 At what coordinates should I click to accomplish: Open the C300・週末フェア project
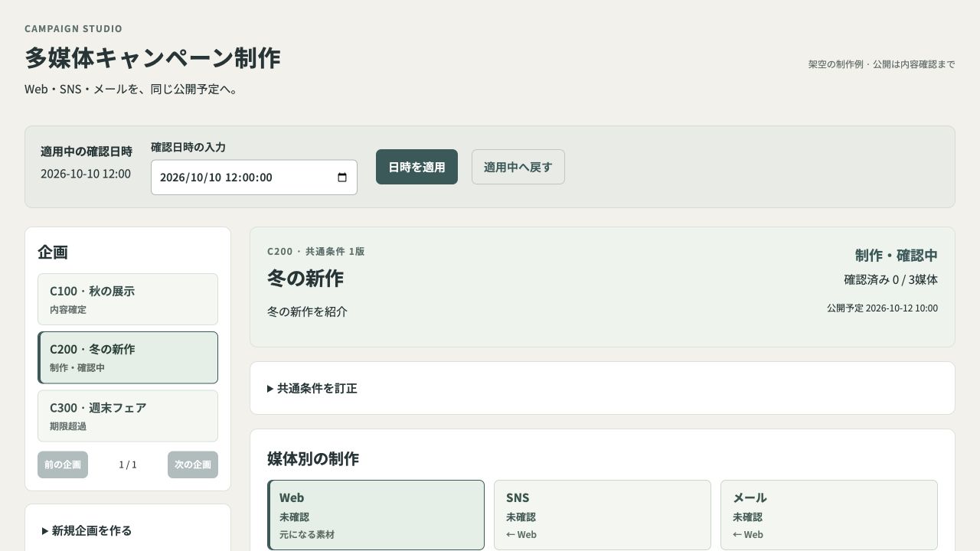point(128,416)
